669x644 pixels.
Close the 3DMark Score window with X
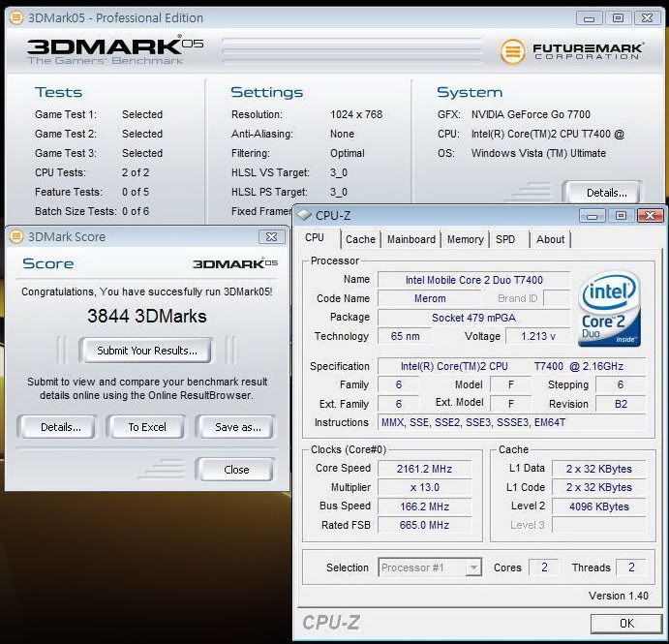271,237
